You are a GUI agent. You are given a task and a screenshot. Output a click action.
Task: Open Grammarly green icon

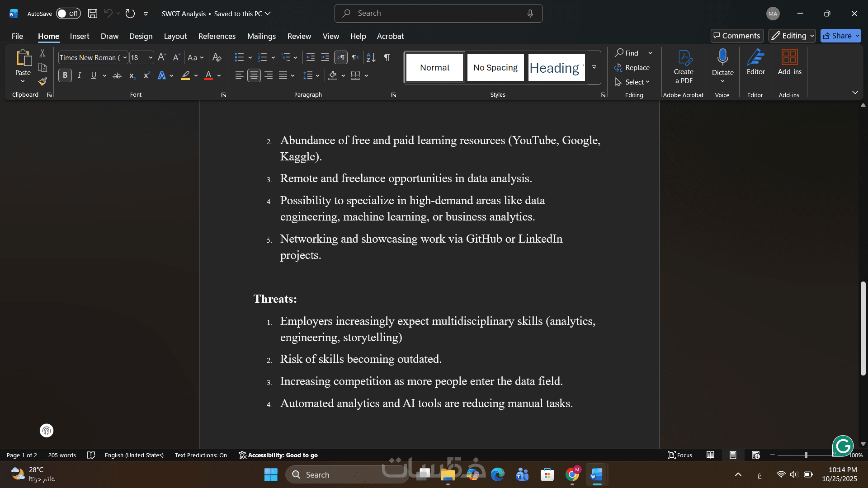click(x=843, y=446)
